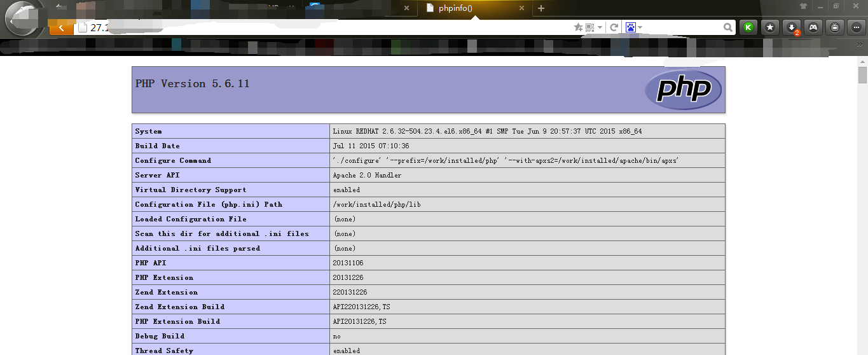Screen dimensions: 868x355
Task: Click the search magnifier icon
Action: 728,27
